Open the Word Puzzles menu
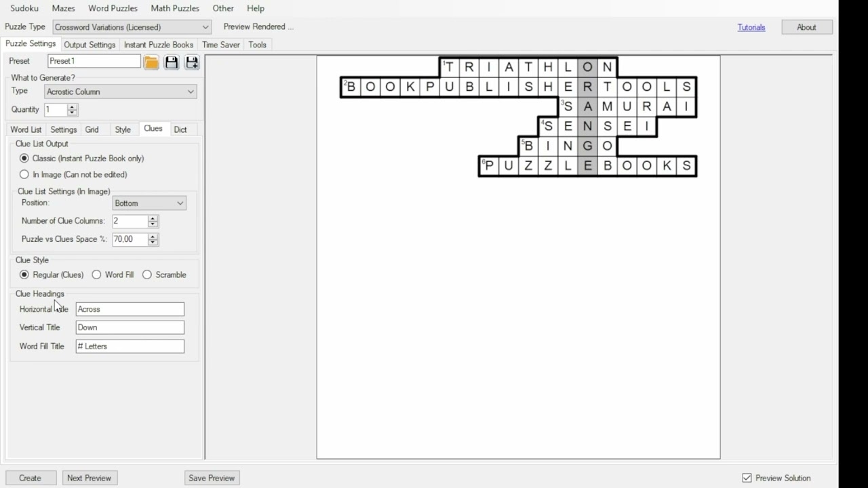This screenshot has width=868, height=488. coord(113,8)
